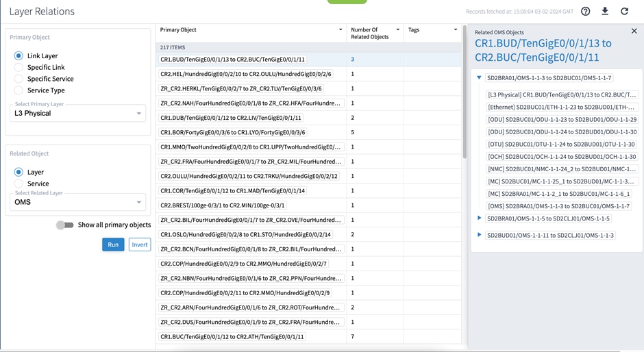Select the Layer related object radio
This screenshot has width=644, height=352.
pyautogui.click(x=18, y=172)
